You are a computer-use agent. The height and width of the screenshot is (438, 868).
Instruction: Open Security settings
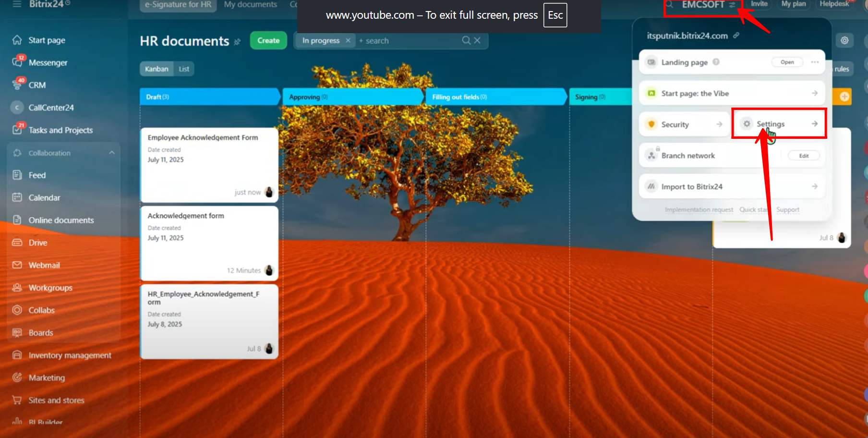tap(684, 124)
